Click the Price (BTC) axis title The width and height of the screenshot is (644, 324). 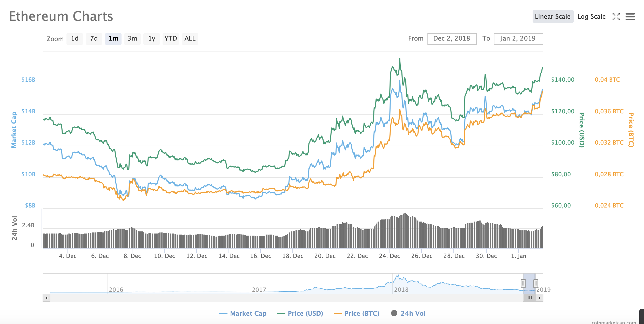pos(631,130)
